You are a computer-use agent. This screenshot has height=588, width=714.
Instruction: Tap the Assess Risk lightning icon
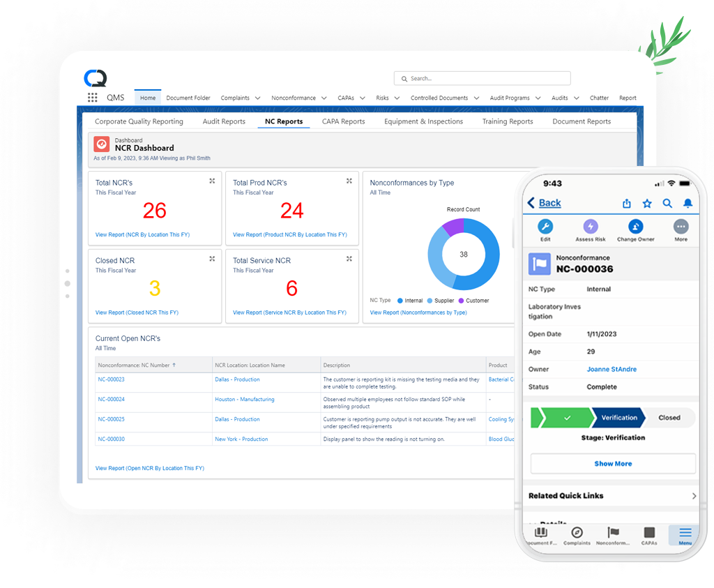[x=590, y=227]
